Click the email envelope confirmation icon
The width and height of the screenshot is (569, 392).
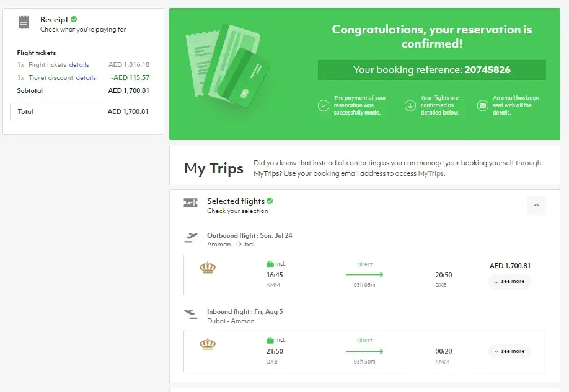pyautogui.click(x=482, y=106)
